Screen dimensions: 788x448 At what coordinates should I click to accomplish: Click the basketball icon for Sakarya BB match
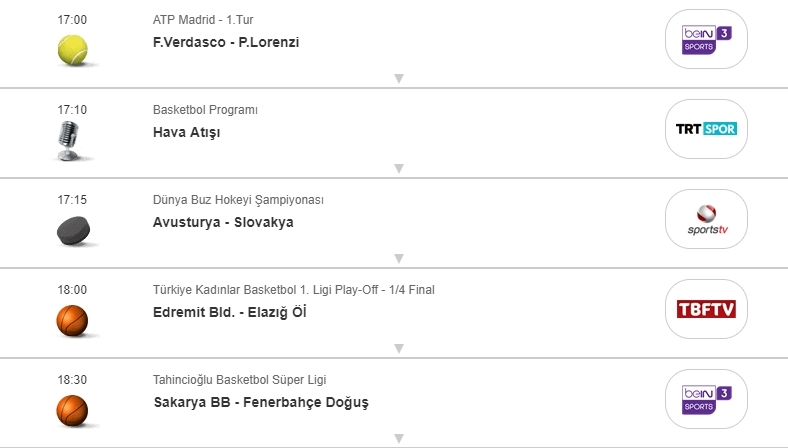pos(72,409)
